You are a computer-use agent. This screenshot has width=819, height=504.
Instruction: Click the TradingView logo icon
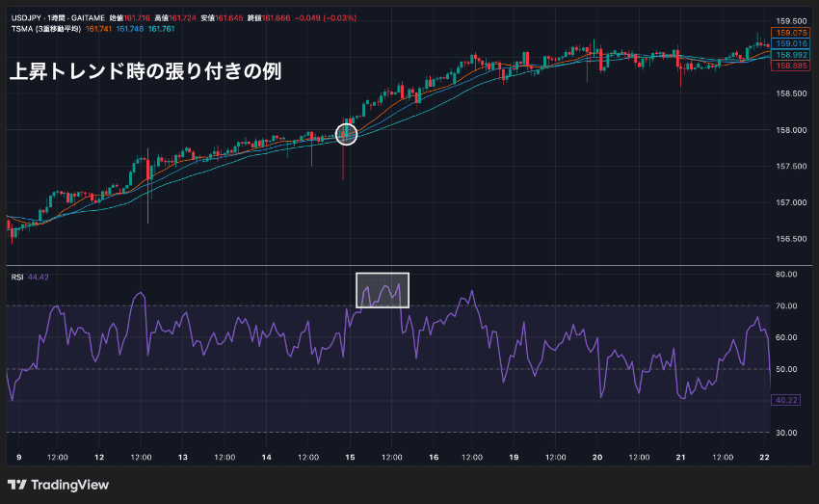17,485
